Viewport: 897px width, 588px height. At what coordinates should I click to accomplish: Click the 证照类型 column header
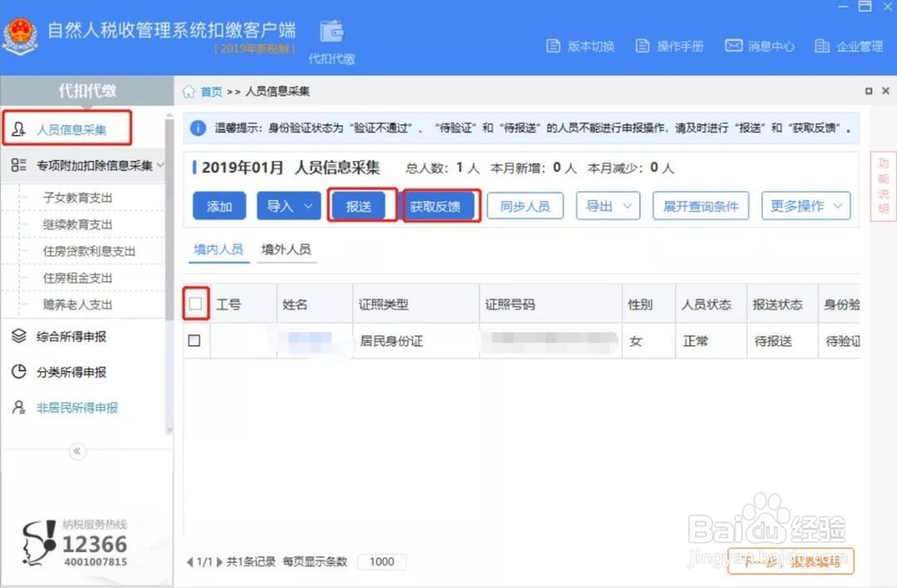click(x=416, y=304)
